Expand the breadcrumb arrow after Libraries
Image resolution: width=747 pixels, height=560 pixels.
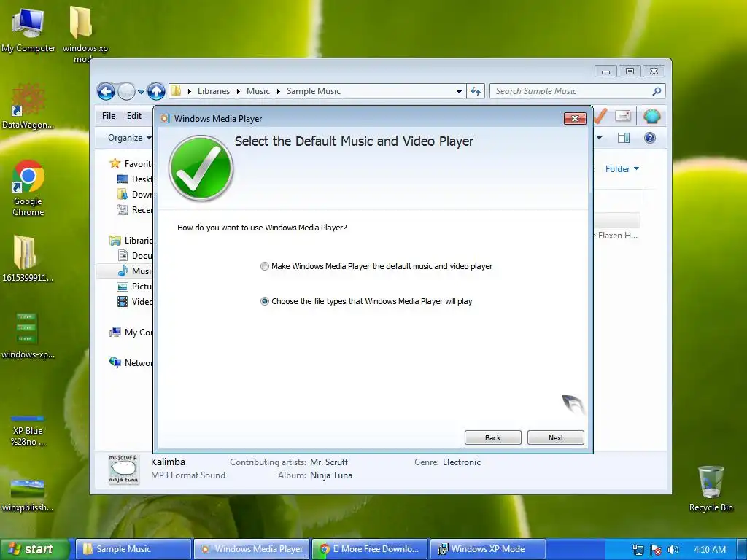tap(238, 91)
